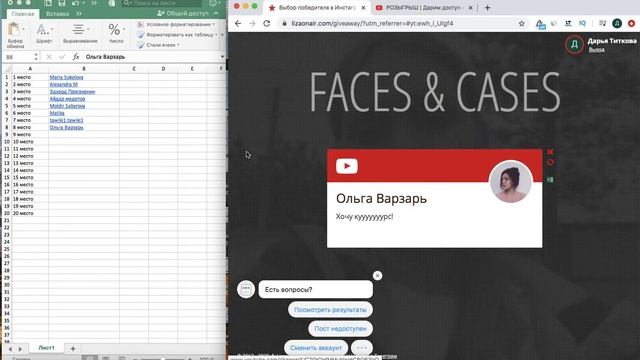Viewport: 640px width, 360px height.
Task: Click Посмотреть результаты button
Action: coord(330,310)
